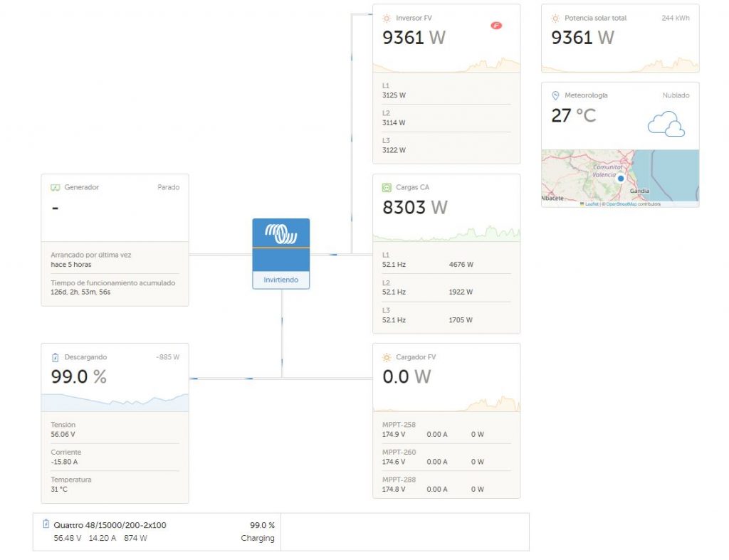Click the blue Victron inverter logo tile
Image resolution: width=729 pixels, height=560 pixels.
(x=281, y=233)
